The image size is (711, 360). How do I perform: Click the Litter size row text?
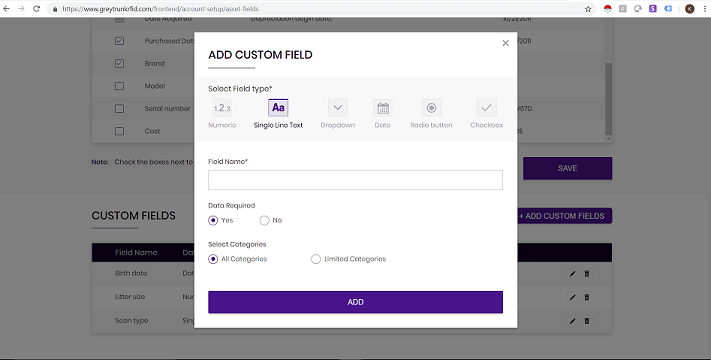point(130,297)
